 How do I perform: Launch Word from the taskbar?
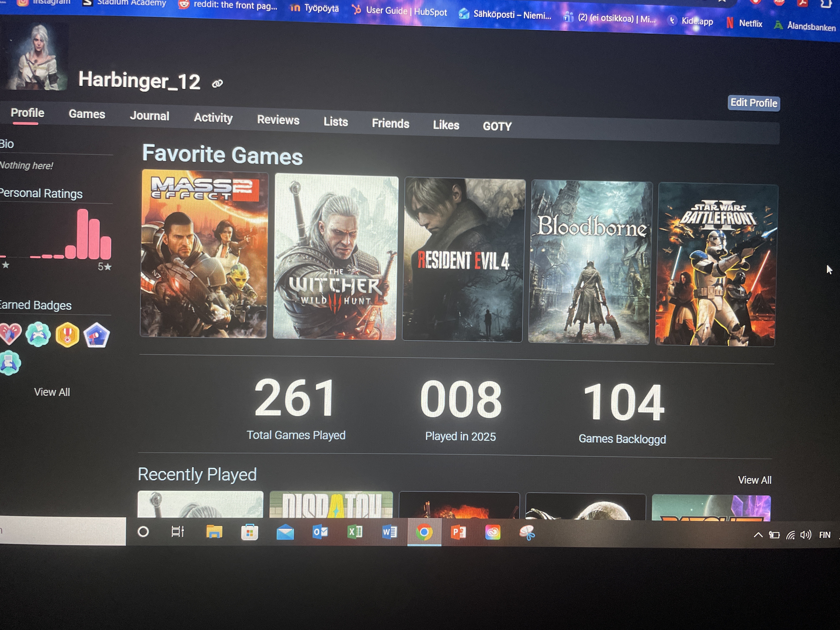[389, 532]
